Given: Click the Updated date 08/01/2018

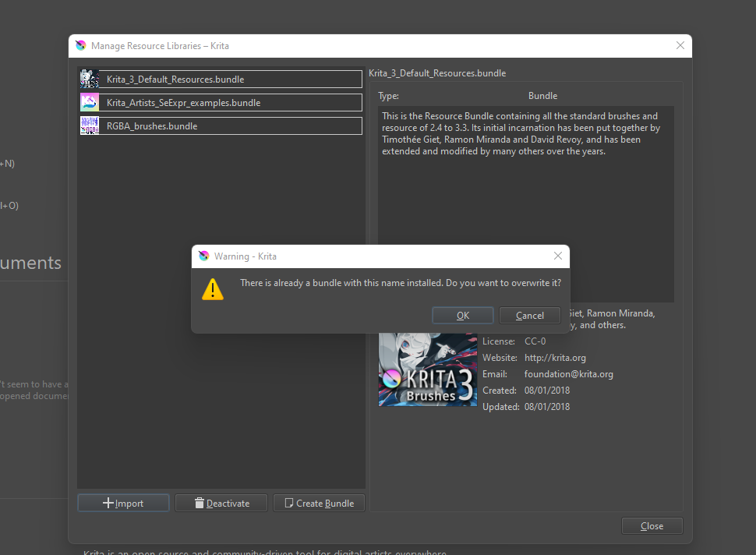Looking at the screenshot, I should coord(547,407).
